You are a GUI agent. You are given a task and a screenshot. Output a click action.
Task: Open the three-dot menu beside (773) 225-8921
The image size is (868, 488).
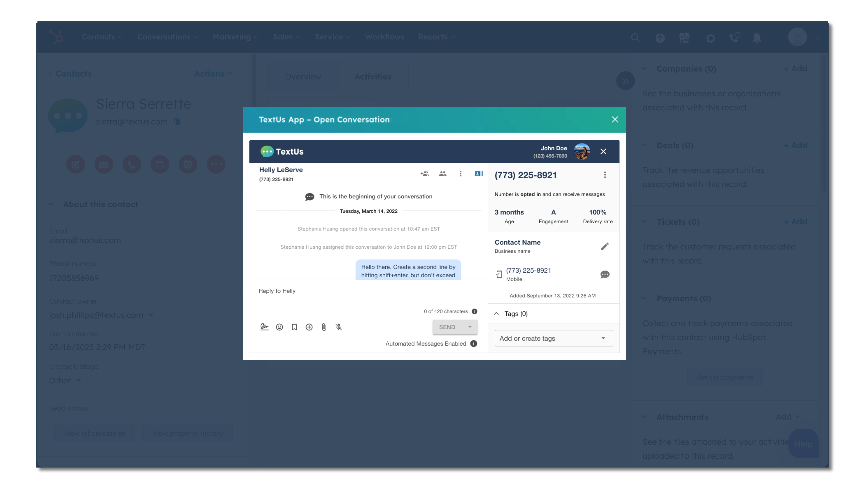click(605, 175)
